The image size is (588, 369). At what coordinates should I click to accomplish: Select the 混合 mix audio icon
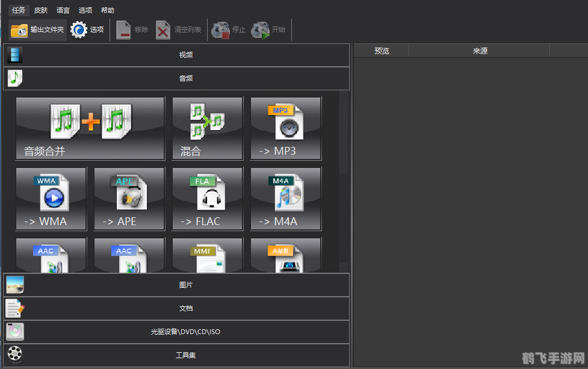coord(208,128)
